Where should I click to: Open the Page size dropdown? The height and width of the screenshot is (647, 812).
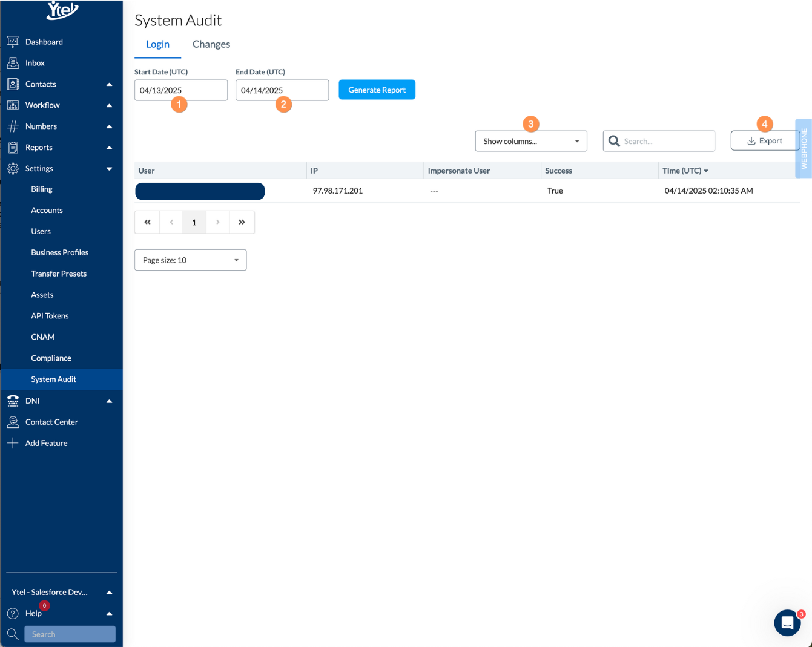point(190,260)
